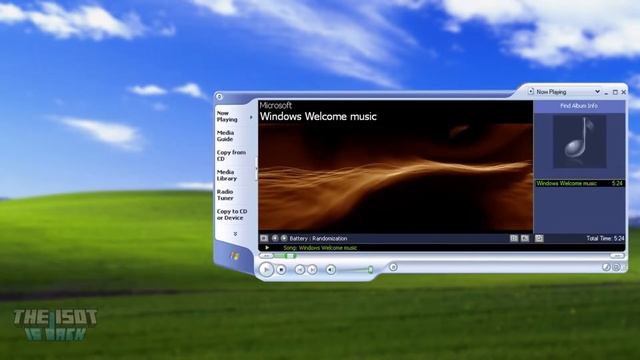This screenshot has width=640, height=360.
Task: Expand more taskbar features with the double chevron
Action: pos(235,234)
